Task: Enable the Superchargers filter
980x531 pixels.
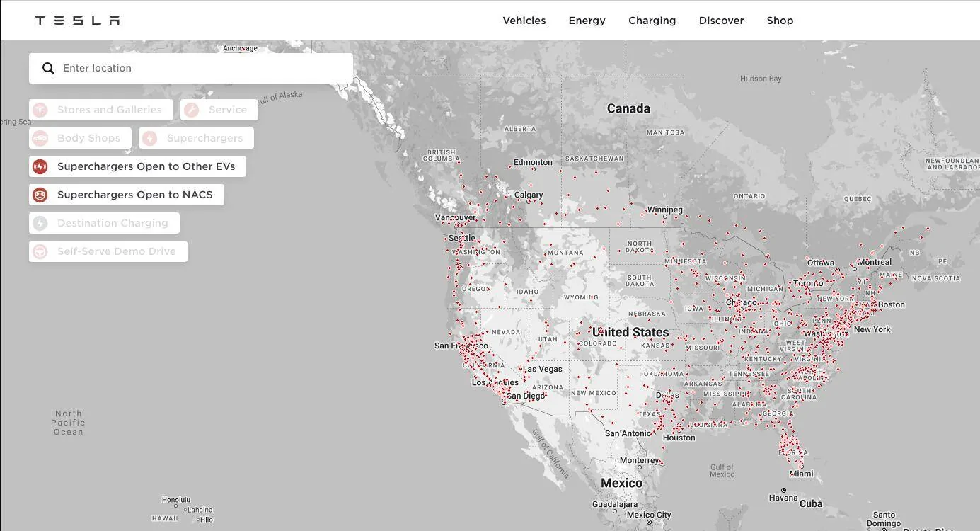Action: click(196, 138)
